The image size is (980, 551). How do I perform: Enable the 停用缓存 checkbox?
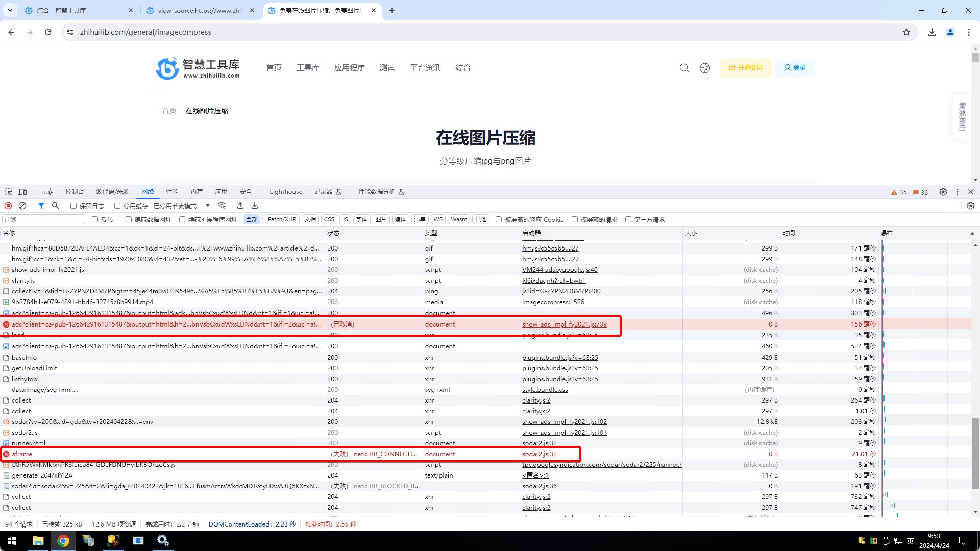(117, 206)
